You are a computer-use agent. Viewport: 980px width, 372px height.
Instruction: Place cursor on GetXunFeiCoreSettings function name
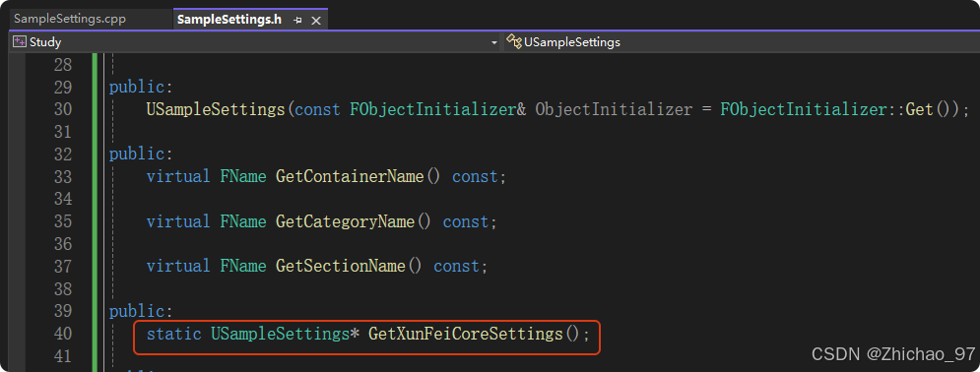(466, 334)
